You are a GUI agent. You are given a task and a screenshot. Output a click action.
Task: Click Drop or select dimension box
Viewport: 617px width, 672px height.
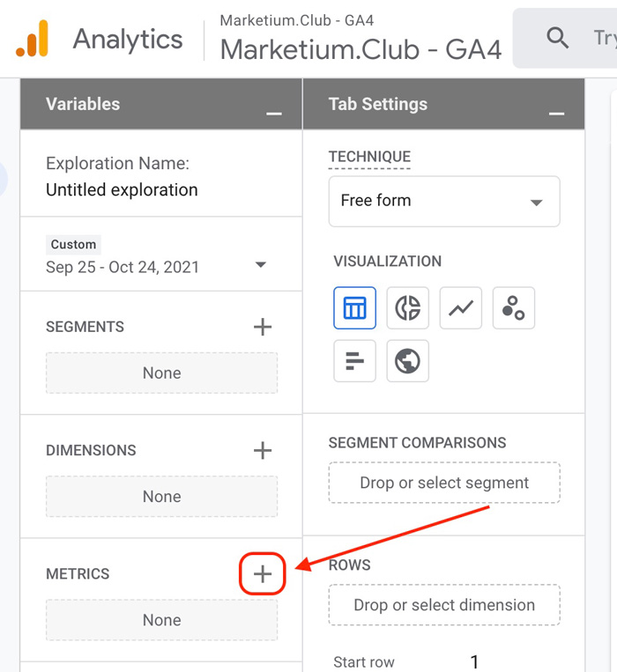tap(444, 605)
